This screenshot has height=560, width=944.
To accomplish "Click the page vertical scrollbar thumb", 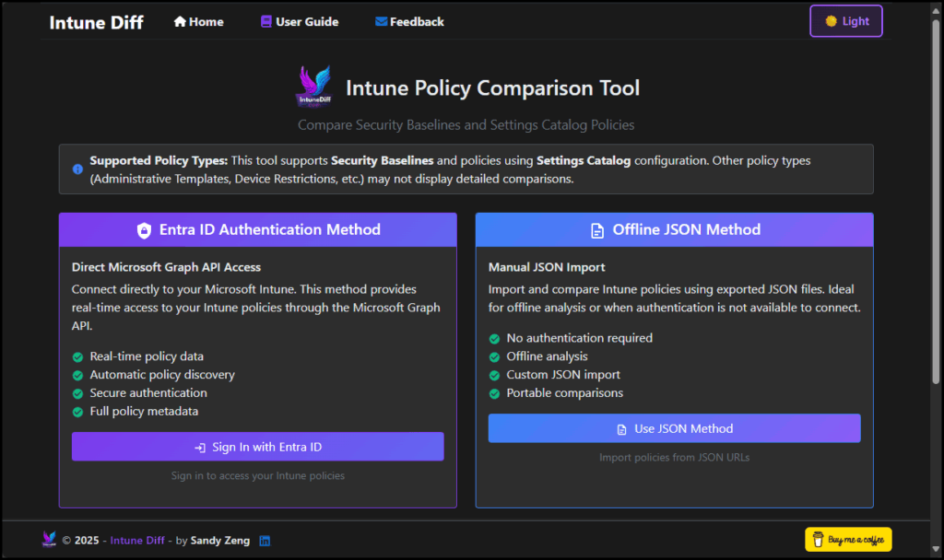I will coord(936,202).
